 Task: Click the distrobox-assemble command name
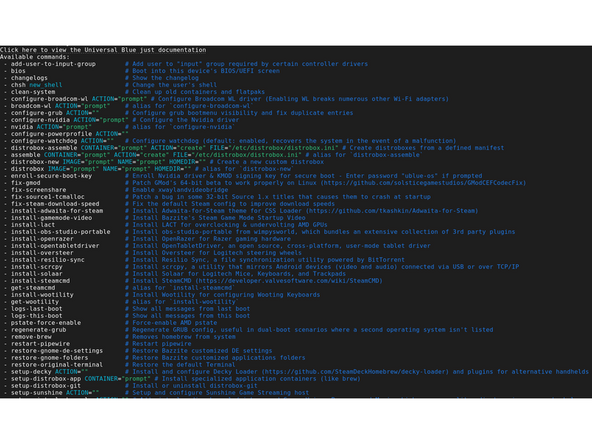pyautogui.click(x=44, y=148)
